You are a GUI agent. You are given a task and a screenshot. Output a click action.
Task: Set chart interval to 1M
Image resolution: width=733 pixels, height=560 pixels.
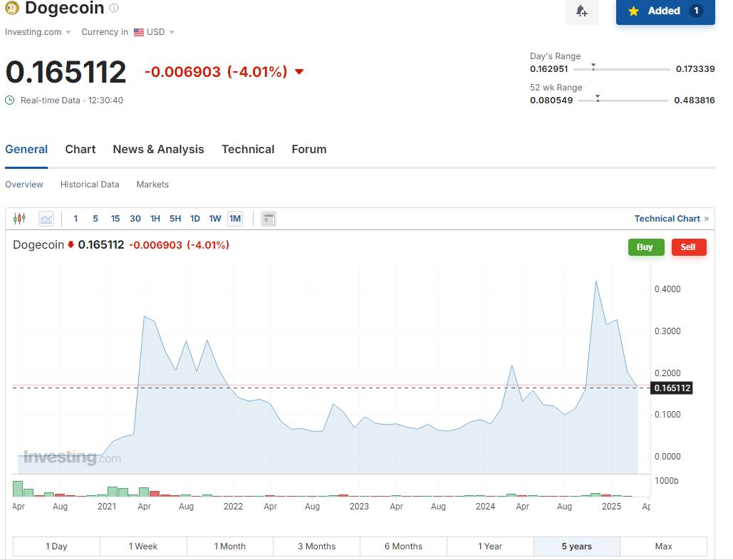click(235, 218)
